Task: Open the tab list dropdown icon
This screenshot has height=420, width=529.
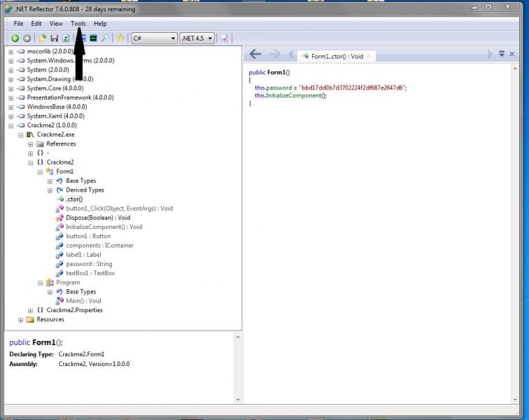Action: point(502,54)
